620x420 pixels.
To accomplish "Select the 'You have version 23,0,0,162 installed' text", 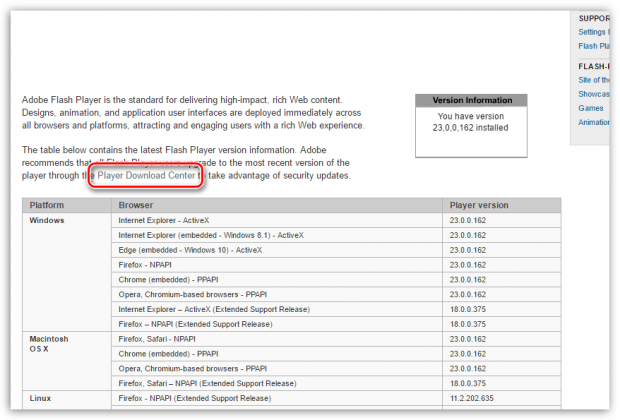I will click(471, 122).
